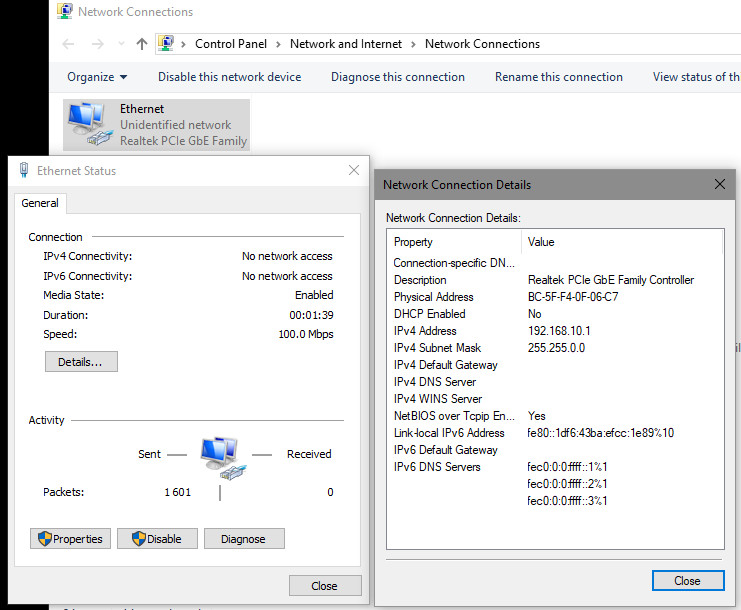
Task: Select Network and Internet breadcrumb
Action: click(346, 44)
